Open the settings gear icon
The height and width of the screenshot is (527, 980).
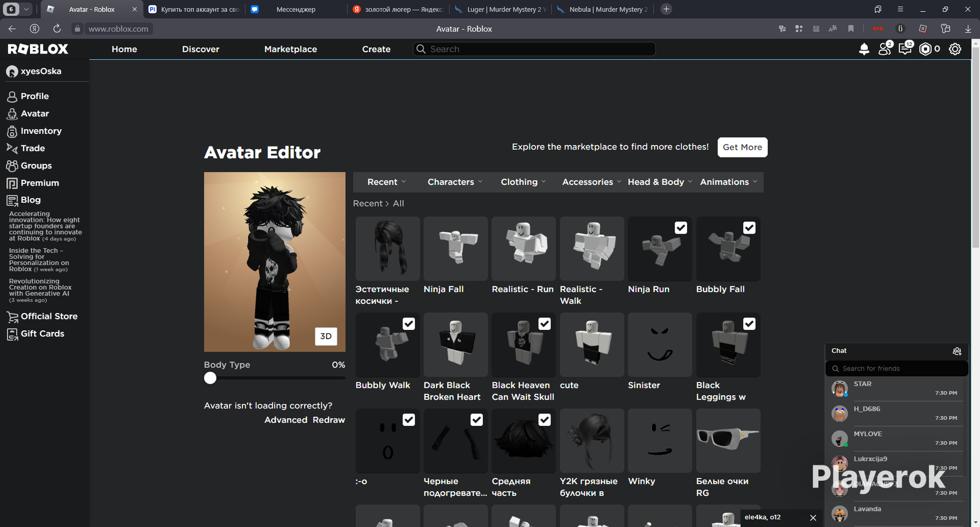[955, 49]
